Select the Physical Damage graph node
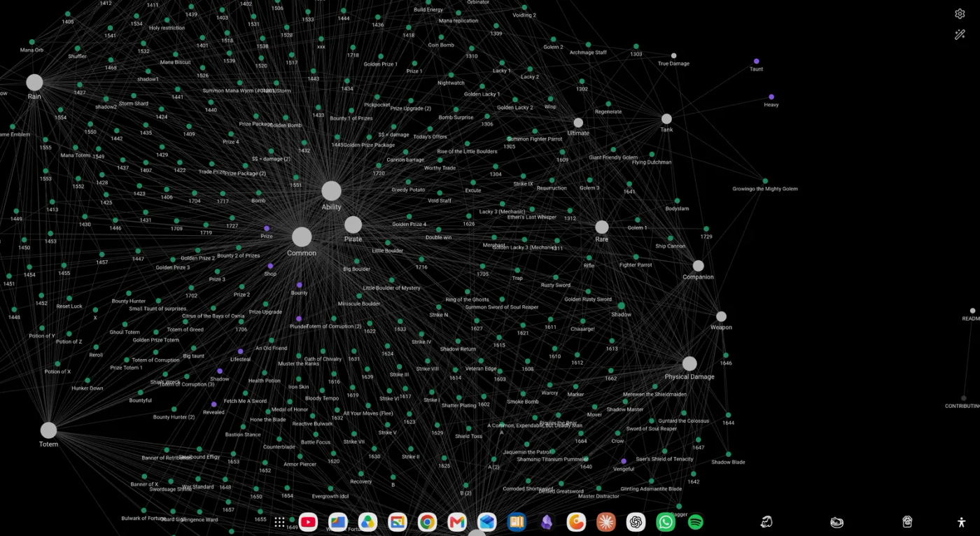The width and height of the screenshot is (980, 536). tap(689, 363)
